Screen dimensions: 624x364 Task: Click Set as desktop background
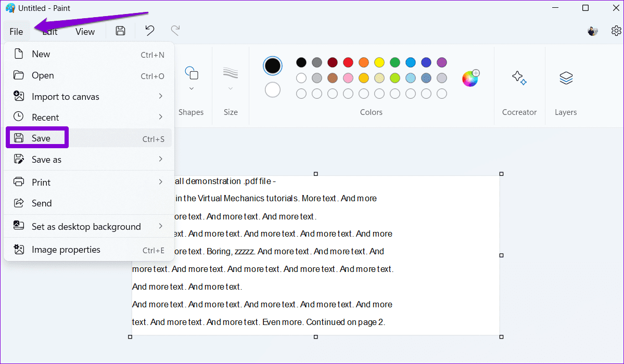(x=85, y=226)
